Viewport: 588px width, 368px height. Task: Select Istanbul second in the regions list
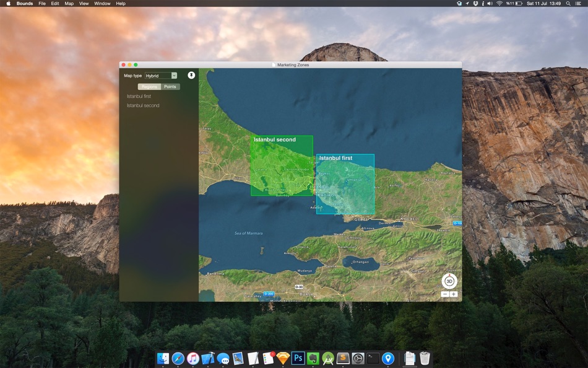pos(143,105)
